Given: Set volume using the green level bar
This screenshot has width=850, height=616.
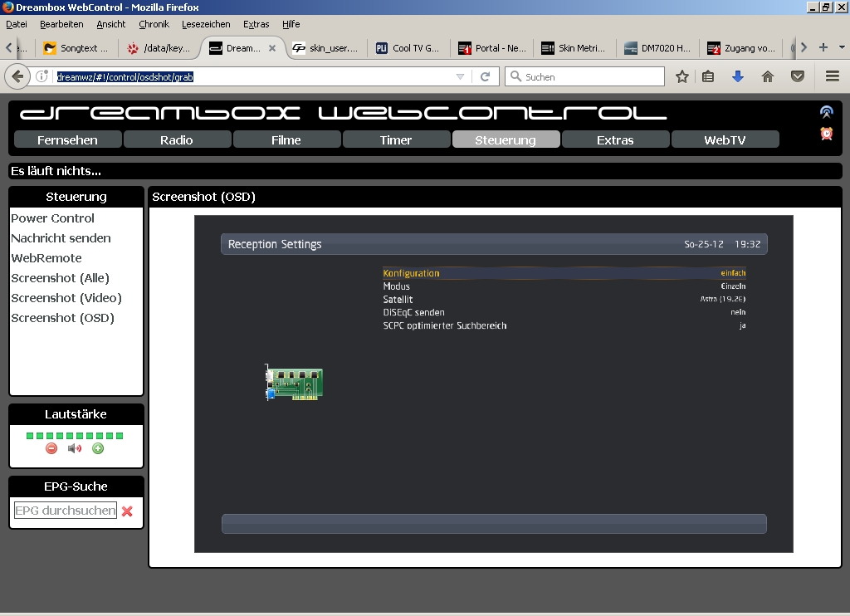Looking at the screenshot, I should pyautogui.click(x=75, y=435).
